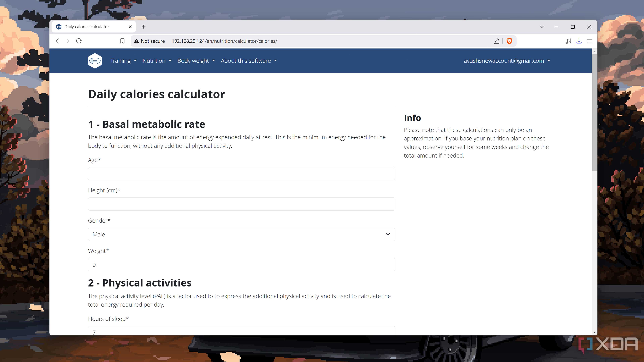Select the Daily calories calculator browser tab

pos(94,27)
